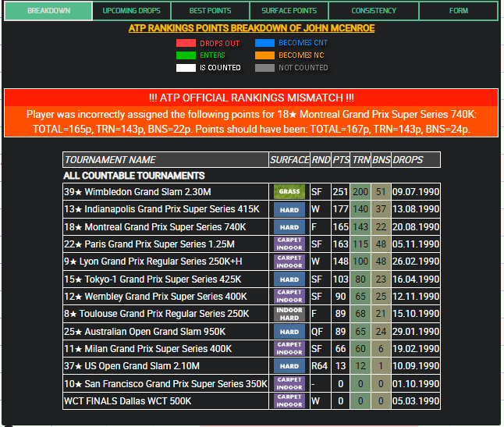504x427 pixels.
Task: Open the Best Points tab
Action: click(210, 11)
